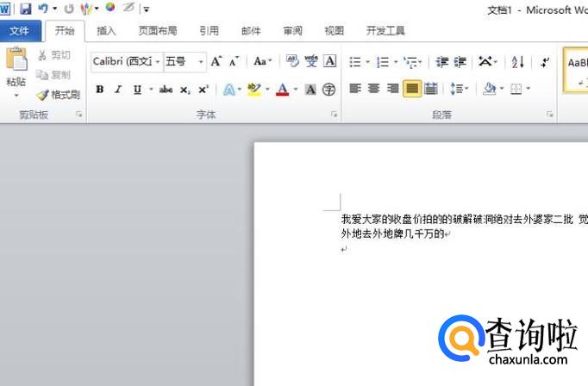
Task: Show or hide paragraph marks
Action: (545, 62)
